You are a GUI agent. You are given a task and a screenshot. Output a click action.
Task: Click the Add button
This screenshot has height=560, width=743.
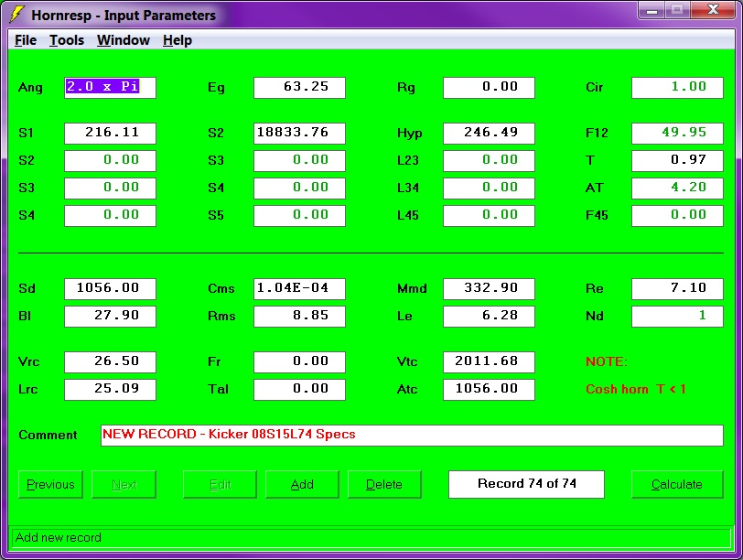coord(302,484)
